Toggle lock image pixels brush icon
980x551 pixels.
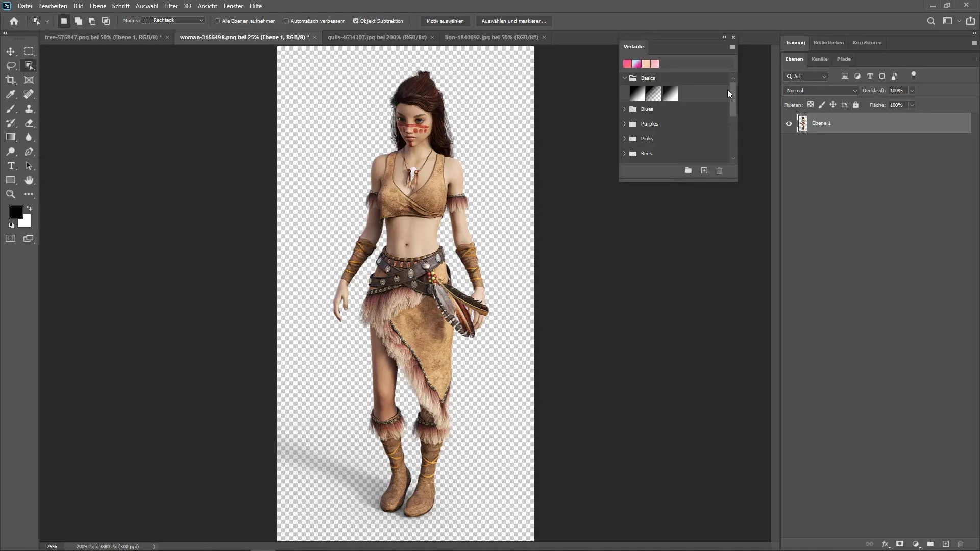[822, 105]
